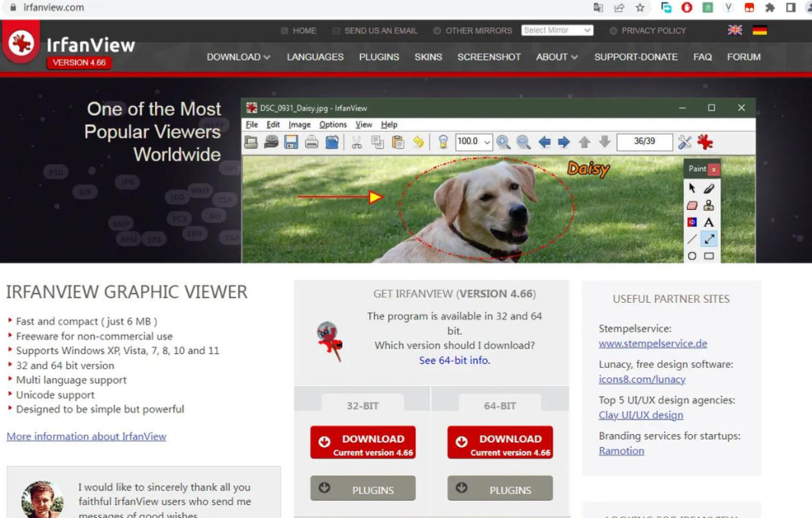Download the 64-bit version 4.66

[500, 442]
